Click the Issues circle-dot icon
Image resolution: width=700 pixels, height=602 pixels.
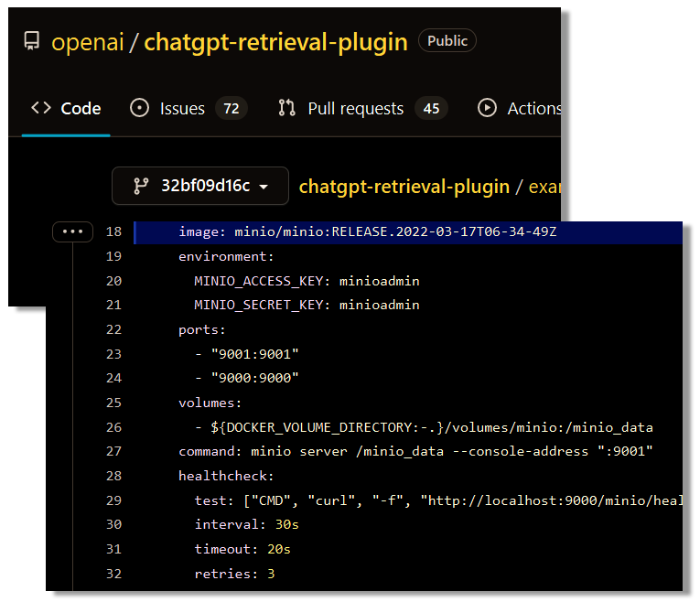click(139, 108)
